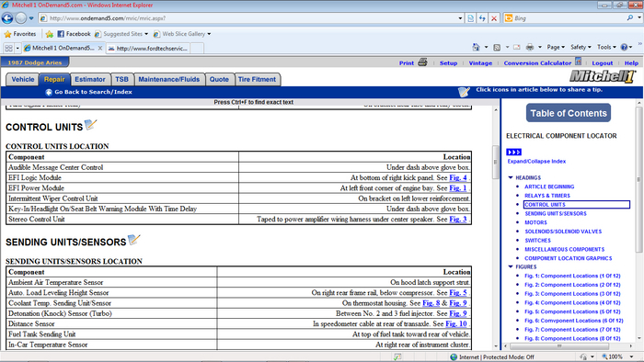Click the share tip icon beside CONTROL UNITS

(90, 125)
